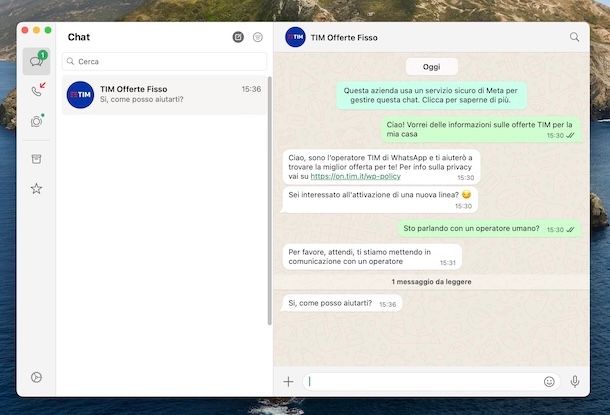Open the Settings icon at sidebar bottom
The height and width of the screenshot is (415, 610).
click(x=36, y=377)
